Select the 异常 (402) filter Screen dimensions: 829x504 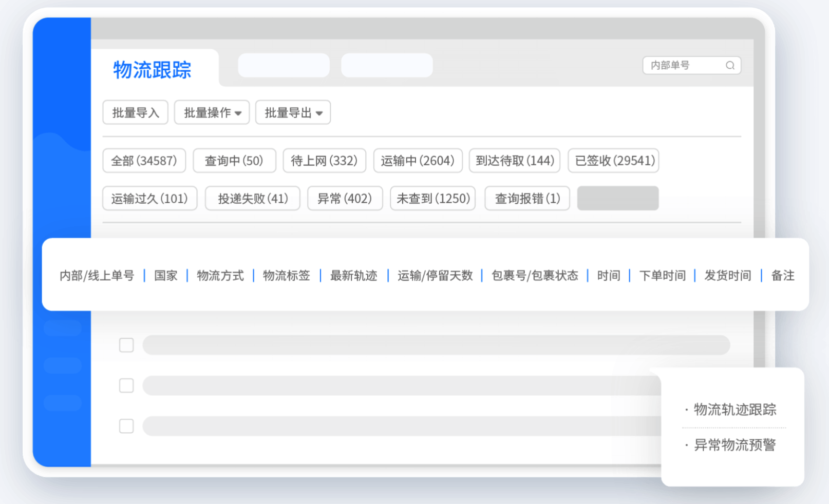pos(345,199)
